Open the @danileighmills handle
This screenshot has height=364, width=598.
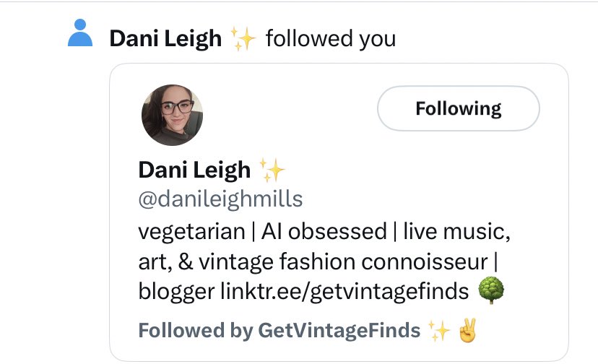point(220,199)
